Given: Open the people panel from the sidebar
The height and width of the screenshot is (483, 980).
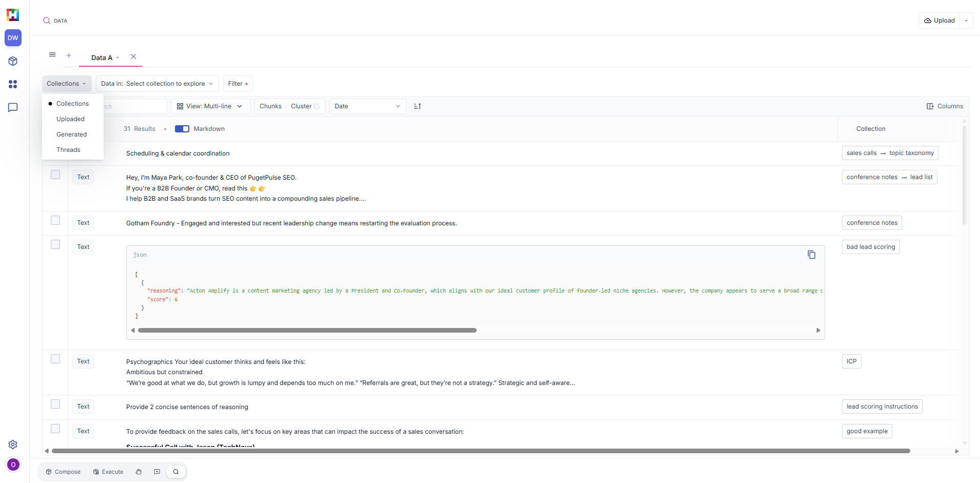Looking at the screenshot, I should coord(13,84).
